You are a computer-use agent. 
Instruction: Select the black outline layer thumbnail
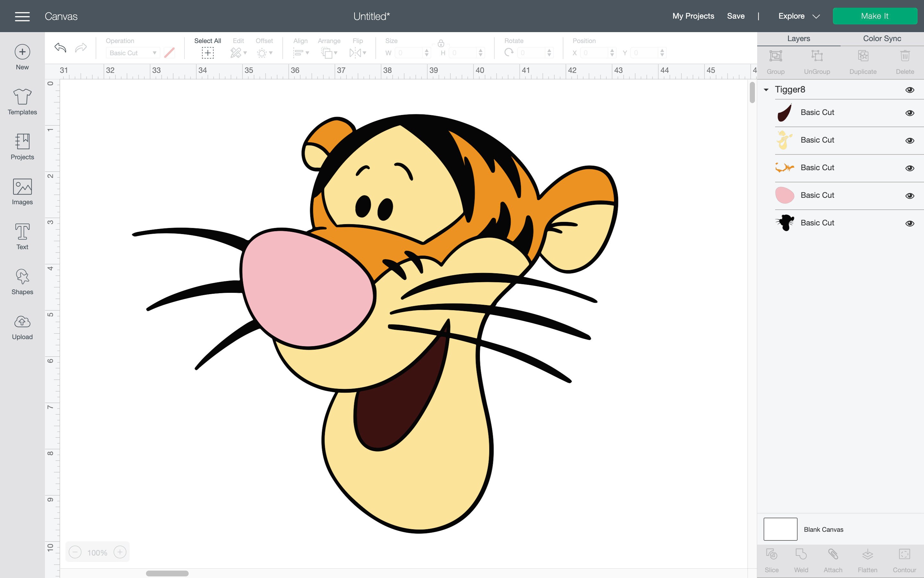(784, 223)
